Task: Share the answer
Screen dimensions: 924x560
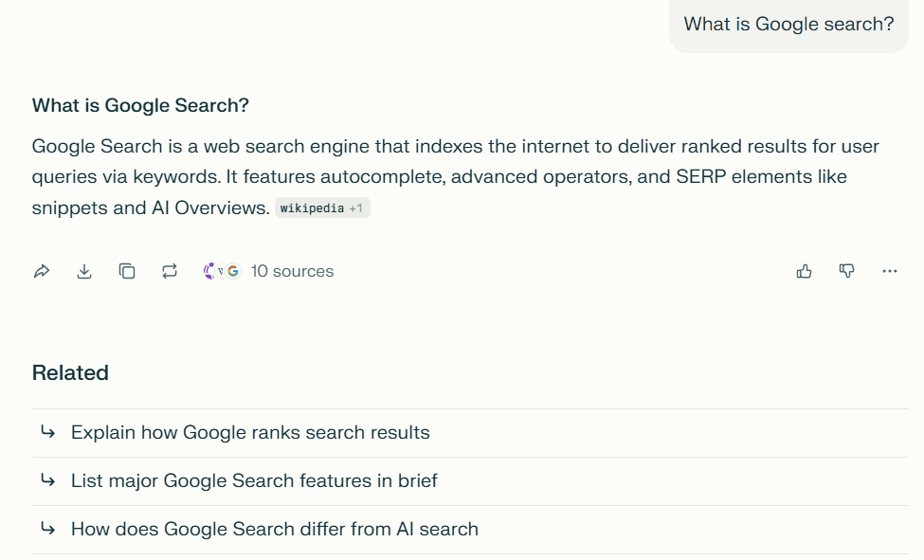Action: click(41, 271)
